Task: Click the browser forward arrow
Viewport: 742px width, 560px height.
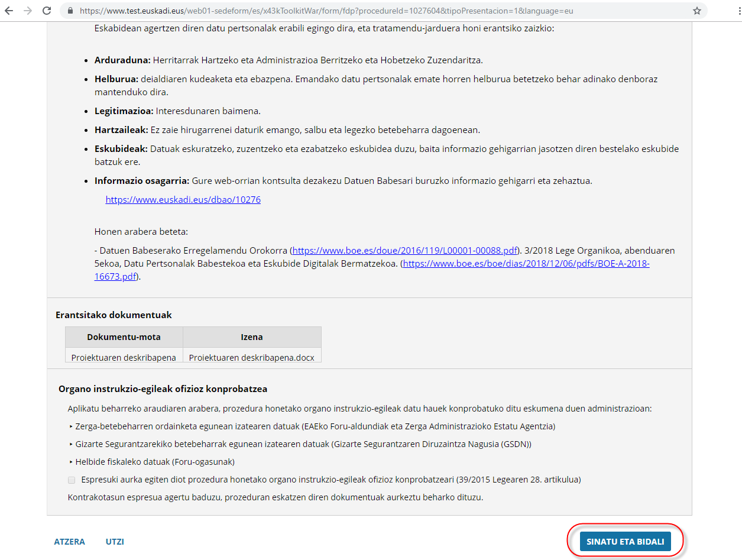Action: [28, 11]
